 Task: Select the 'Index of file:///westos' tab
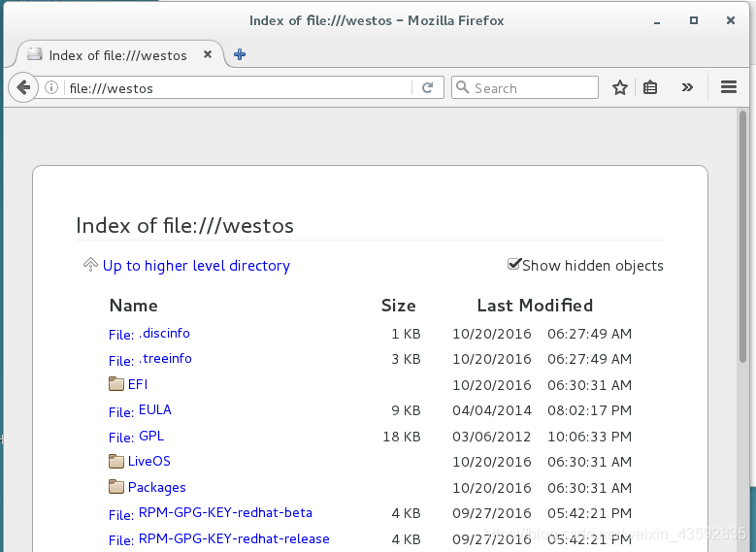119,54
